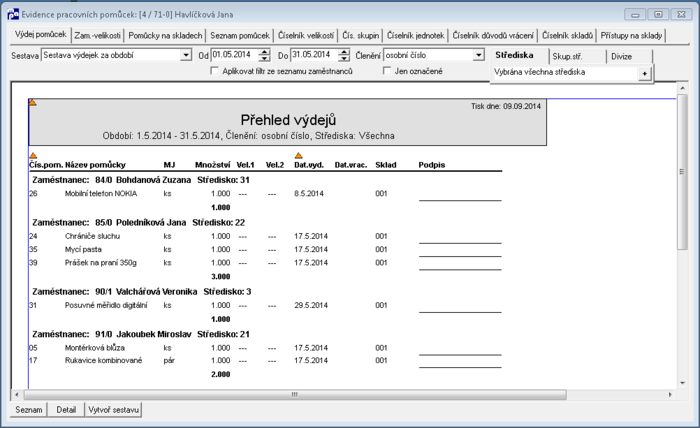Select the Divize filter tab
The width and height of the screenshot is (700, 428).
pyautogui.click(x=629, y=57)
